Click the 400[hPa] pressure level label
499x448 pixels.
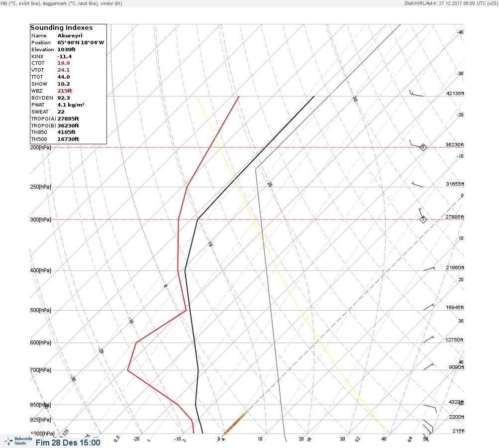click(x=40, y=270)
